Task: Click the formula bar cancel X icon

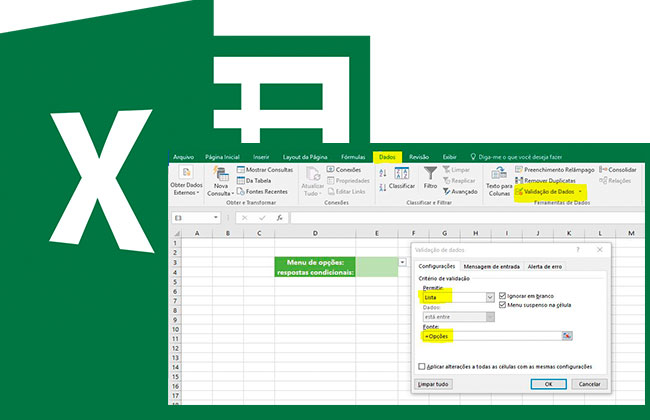Action: coord(245,218)
